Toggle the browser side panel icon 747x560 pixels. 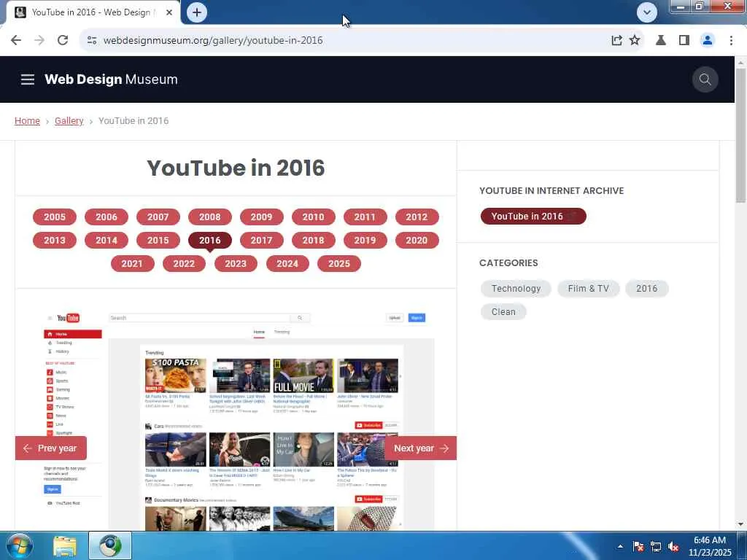pos(684,41)
